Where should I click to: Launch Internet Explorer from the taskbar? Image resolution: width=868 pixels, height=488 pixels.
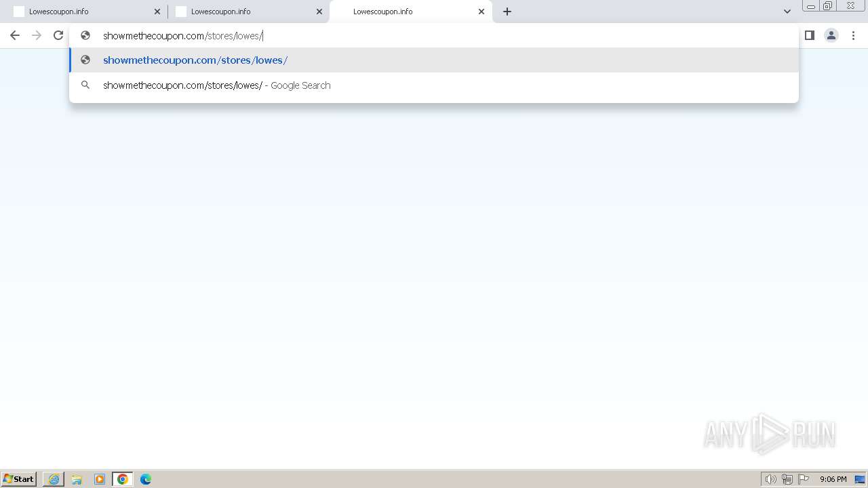pyautogui.click(x=54, y=479)
